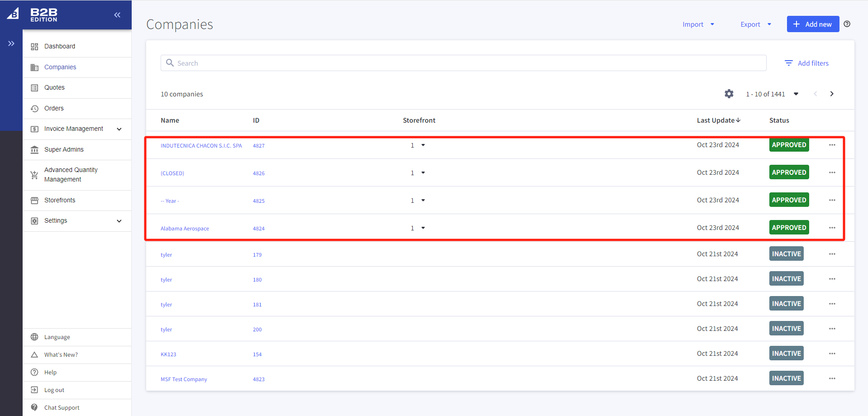Open storefront dropdown for company 4825
The width and height of the screenshot is (868, 416).
[423, 200]
